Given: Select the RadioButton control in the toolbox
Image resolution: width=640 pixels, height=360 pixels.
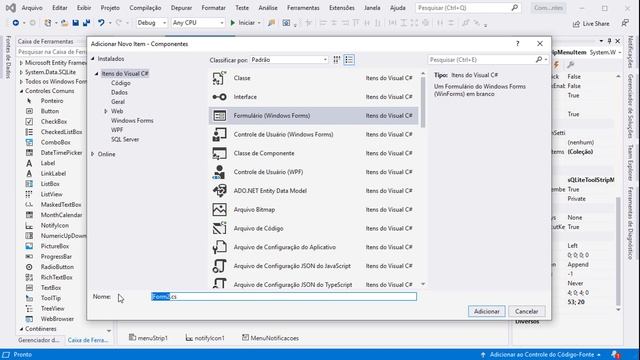Looking at the screenshot, I should click(x=57, y=267).
